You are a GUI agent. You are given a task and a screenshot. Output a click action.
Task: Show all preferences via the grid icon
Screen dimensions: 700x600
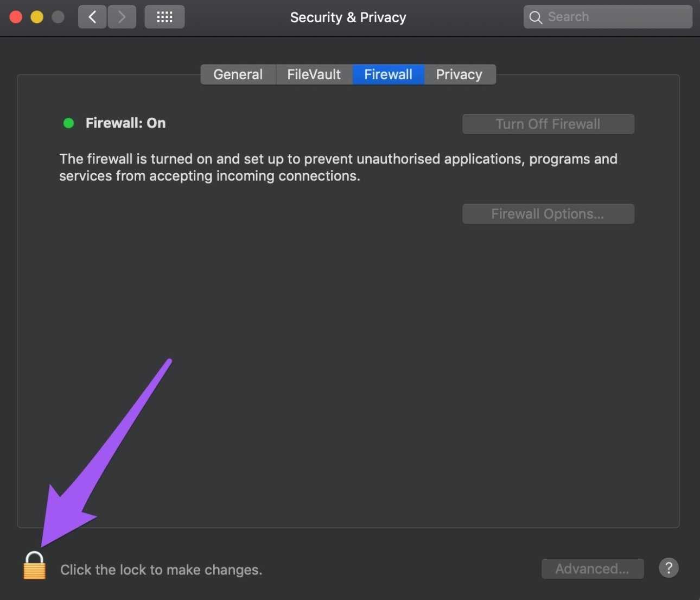[164, 17]
